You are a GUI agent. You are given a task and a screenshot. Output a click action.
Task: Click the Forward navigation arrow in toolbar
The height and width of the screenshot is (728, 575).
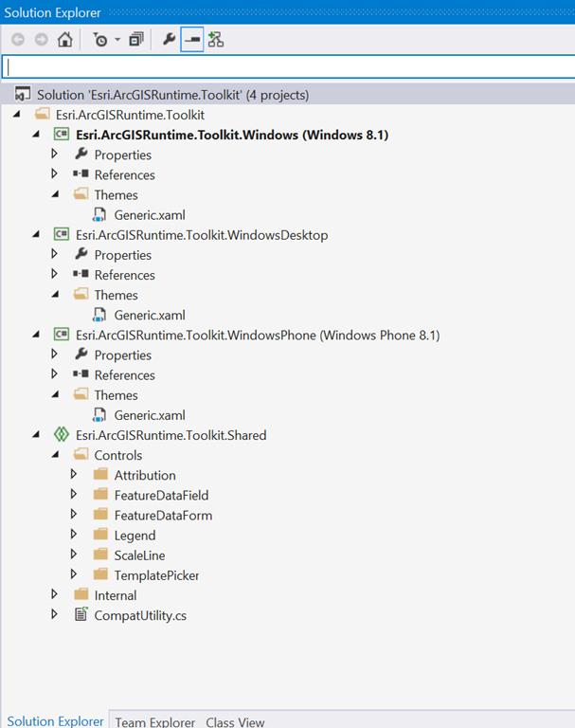coord(42,40)
